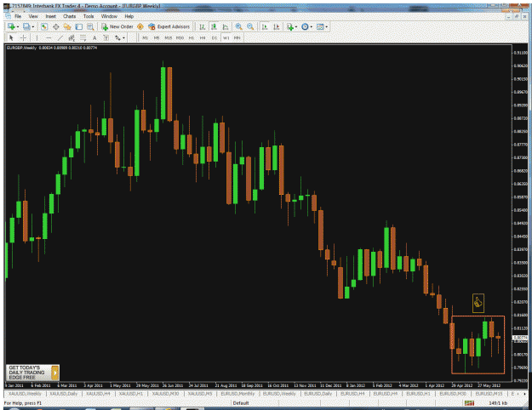Select the Equidistant Channel tool
The width and height of the screenshot is (532, 410).
click(72, 38)
